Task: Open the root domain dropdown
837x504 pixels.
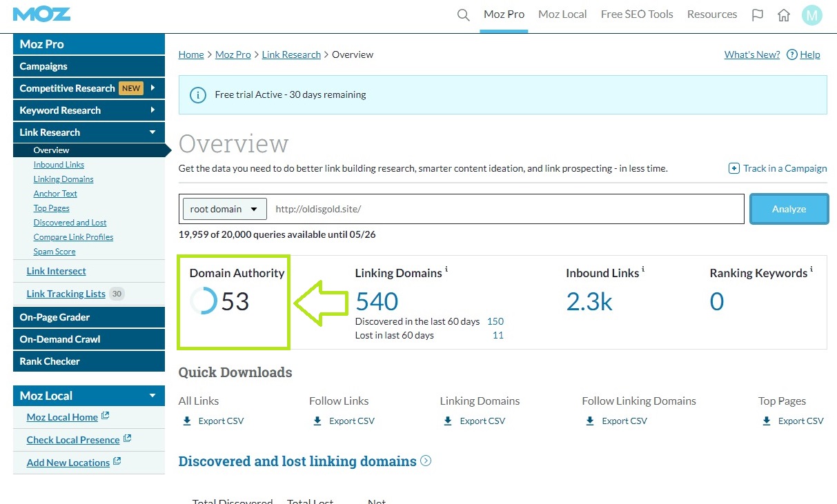Action: coord(224,209)
